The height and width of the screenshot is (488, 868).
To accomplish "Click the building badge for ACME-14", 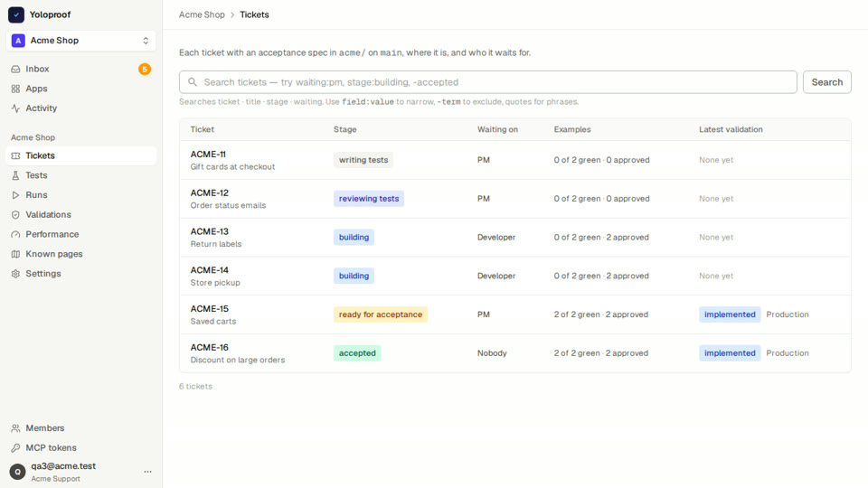I will click(354, 277).
